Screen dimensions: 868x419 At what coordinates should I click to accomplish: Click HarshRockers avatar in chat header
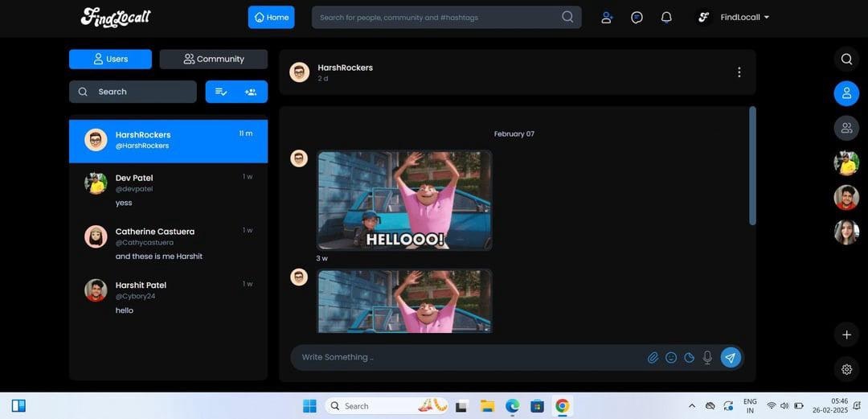coord(300,72)
